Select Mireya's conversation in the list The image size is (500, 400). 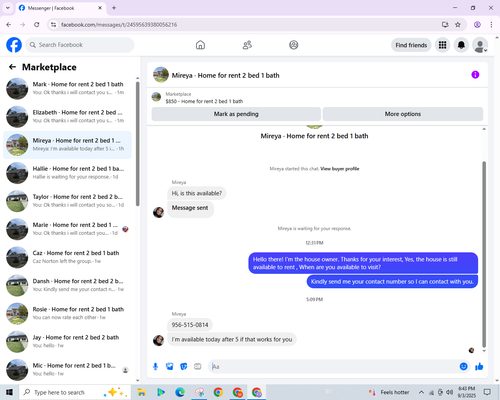click(68, 145)
